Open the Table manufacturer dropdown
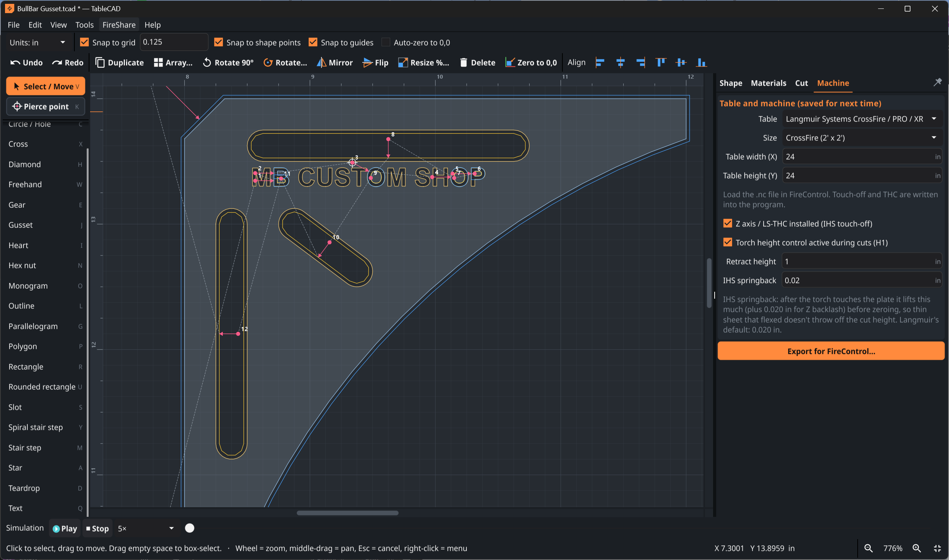The width and height of the screenshot is (949, 560). pyautogui.click(x=862, y=119)
